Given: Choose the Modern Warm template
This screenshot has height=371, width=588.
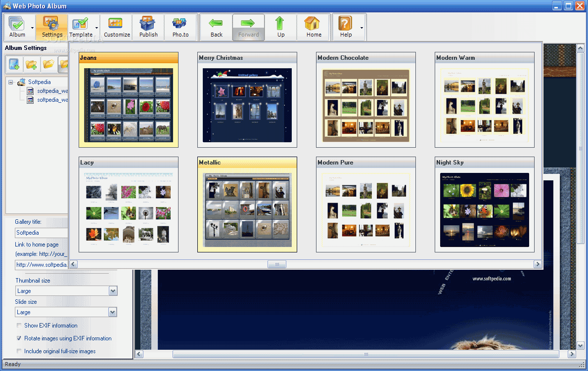Looking at the screenshot, I should (x=485, y=100).
